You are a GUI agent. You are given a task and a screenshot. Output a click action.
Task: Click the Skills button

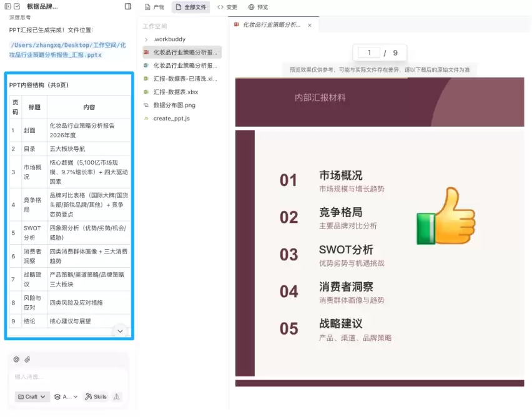96,396
